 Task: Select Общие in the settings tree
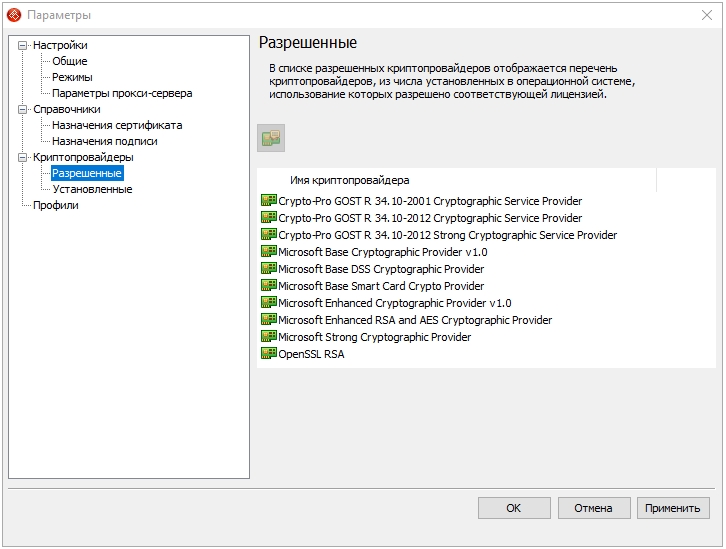69,61
